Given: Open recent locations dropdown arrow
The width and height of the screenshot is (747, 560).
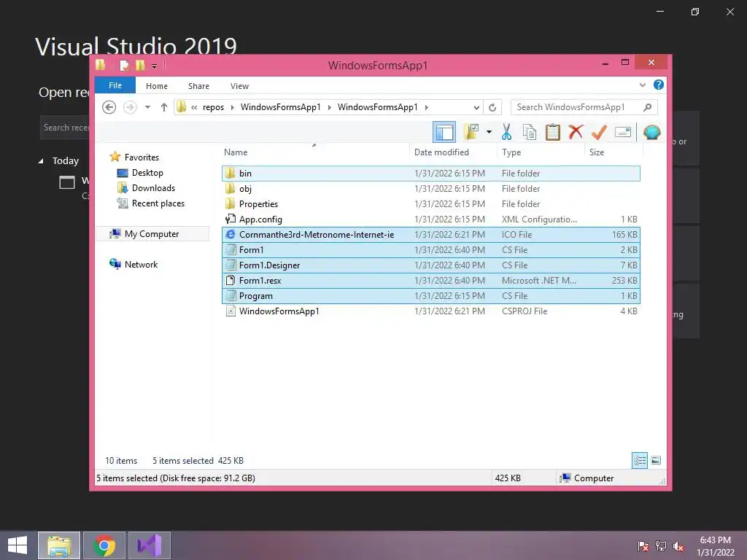Looking at the screenshot, I should (x=147, y=107).
